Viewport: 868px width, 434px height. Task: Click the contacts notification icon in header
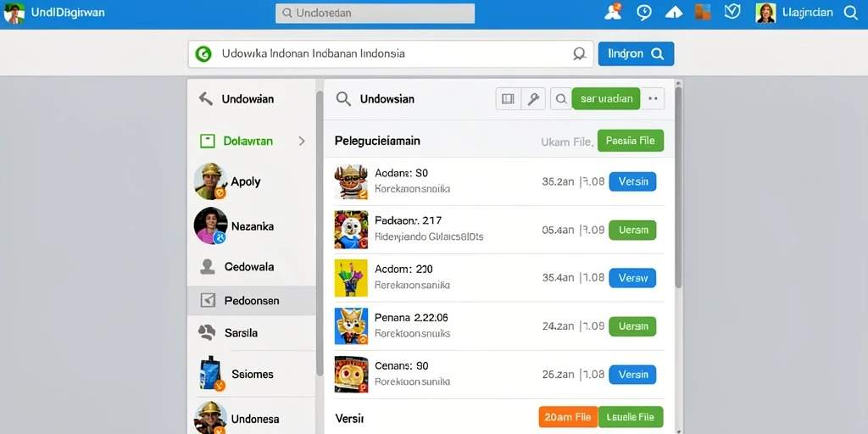click(613, 12)
